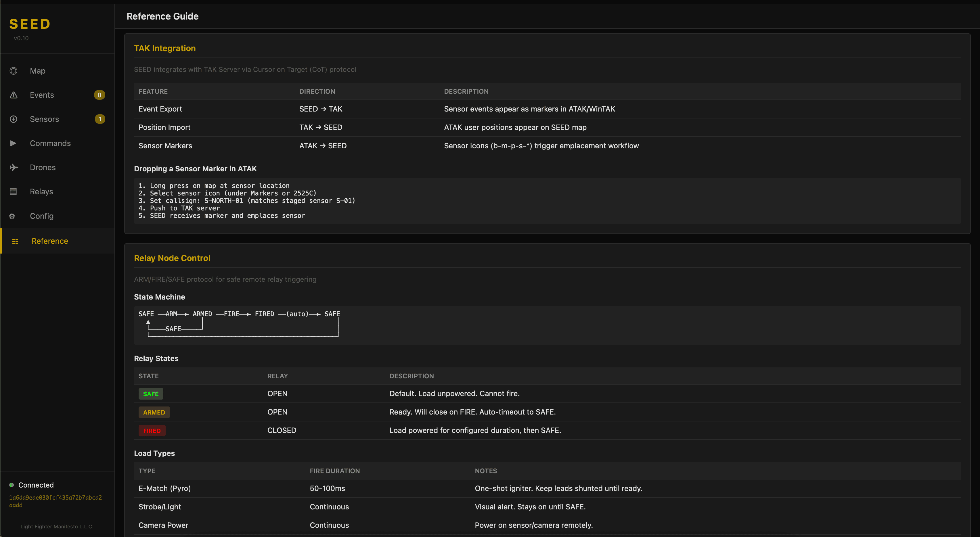Click the yellow ARMED state badge
The height and width of the screenshot is (537, 980).
[154, 412]
